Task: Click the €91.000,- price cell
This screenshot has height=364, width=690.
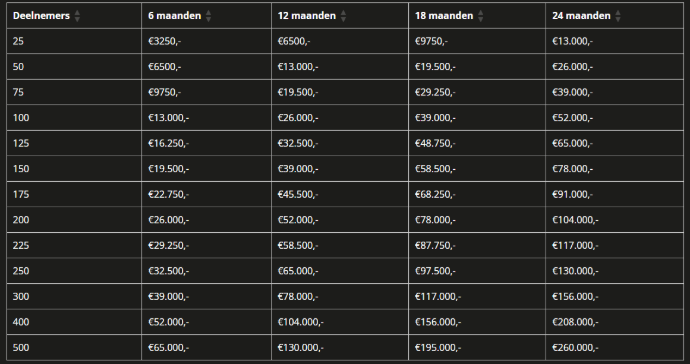Action: pos(614,195)
